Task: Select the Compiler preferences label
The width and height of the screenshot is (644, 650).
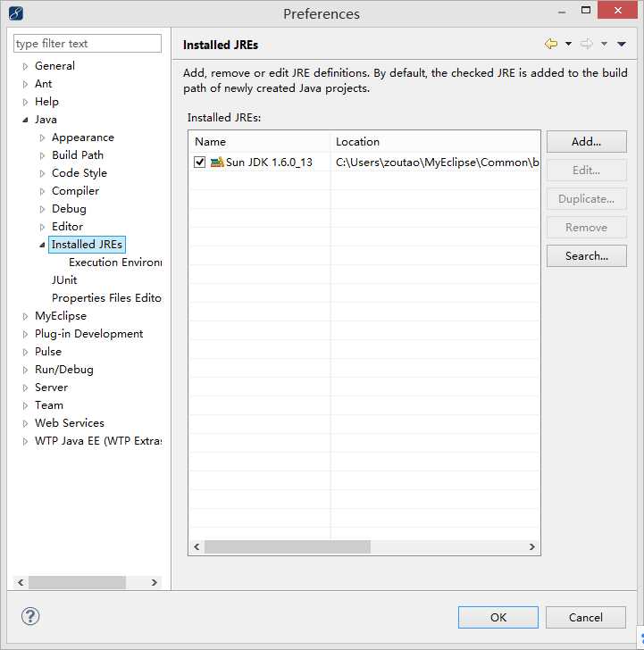Action: (75, 191)
